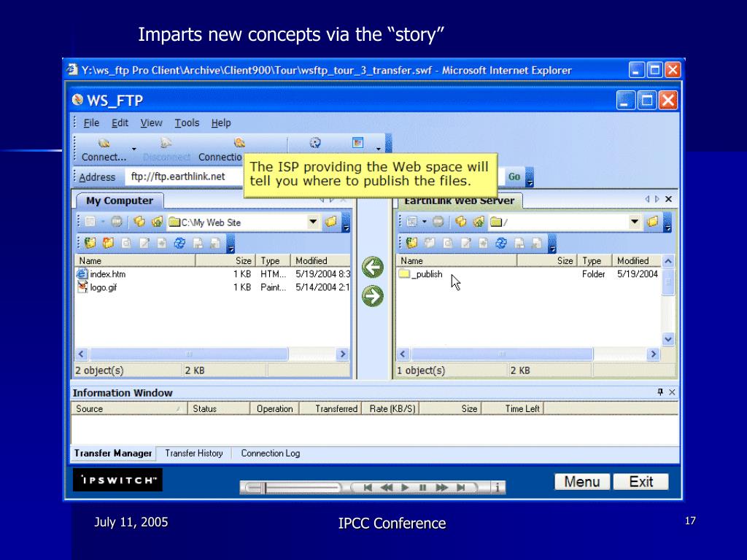Viewport: 747px width, 560px height.
Task: Close the EarthLink Web Server pane
Action: pos(669,199)
